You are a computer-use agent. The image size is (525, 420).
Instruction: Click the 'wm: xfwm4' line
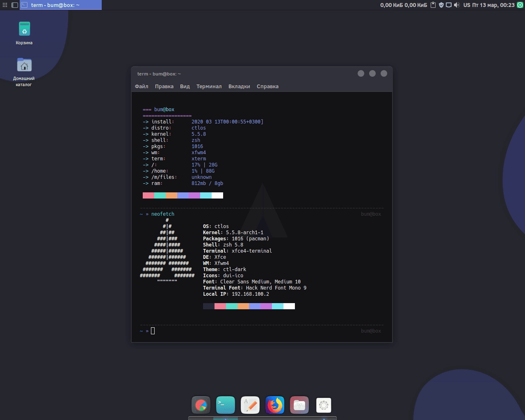[174, 153]
